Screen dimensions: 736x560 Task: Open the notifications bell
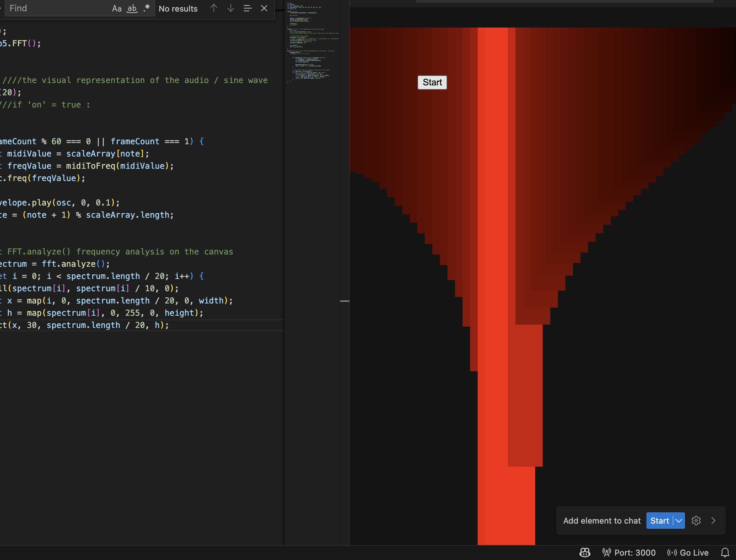[x=725, y=553]
